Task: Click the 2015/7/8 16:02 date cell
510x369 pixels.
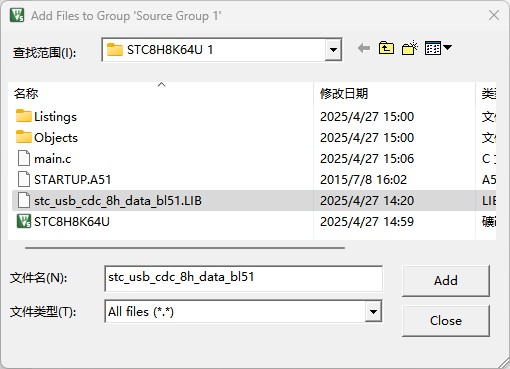Action: (x=364, y=180)
